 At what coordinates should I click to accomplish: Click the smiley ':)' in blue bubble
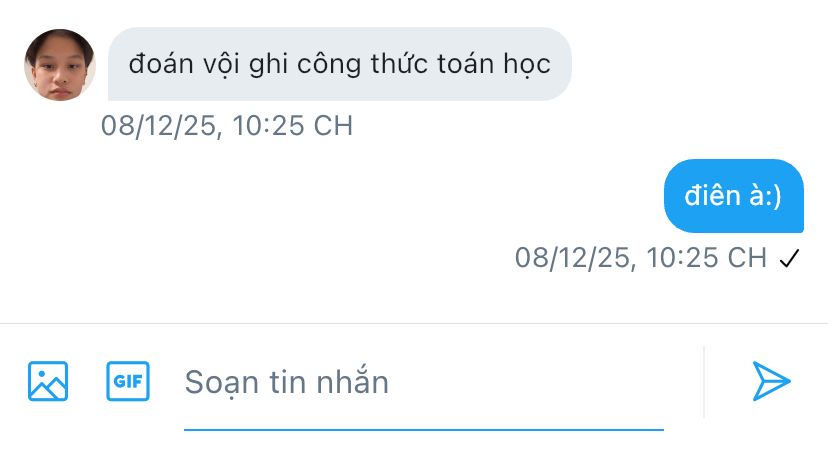(773, 196)
